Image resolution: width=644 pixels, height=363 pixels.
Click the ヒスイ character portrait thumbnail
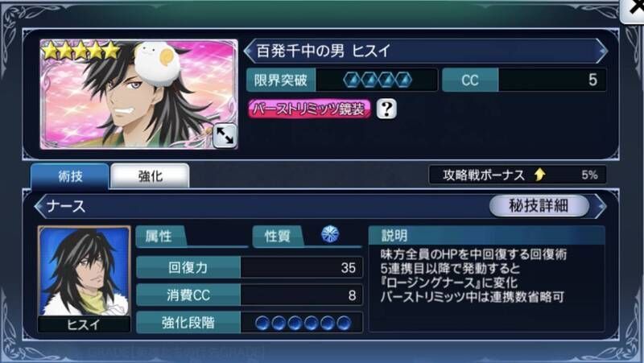[85, 278]
